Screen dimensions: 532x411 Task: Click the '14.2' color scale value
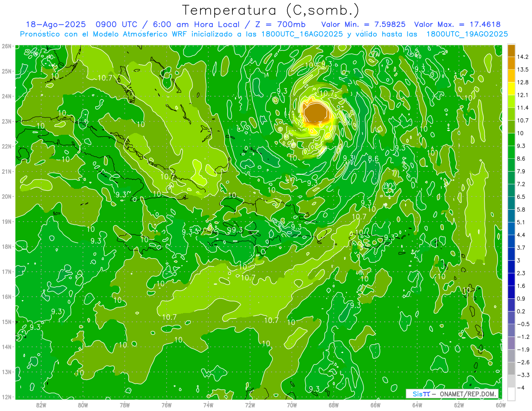coord(523,57)
